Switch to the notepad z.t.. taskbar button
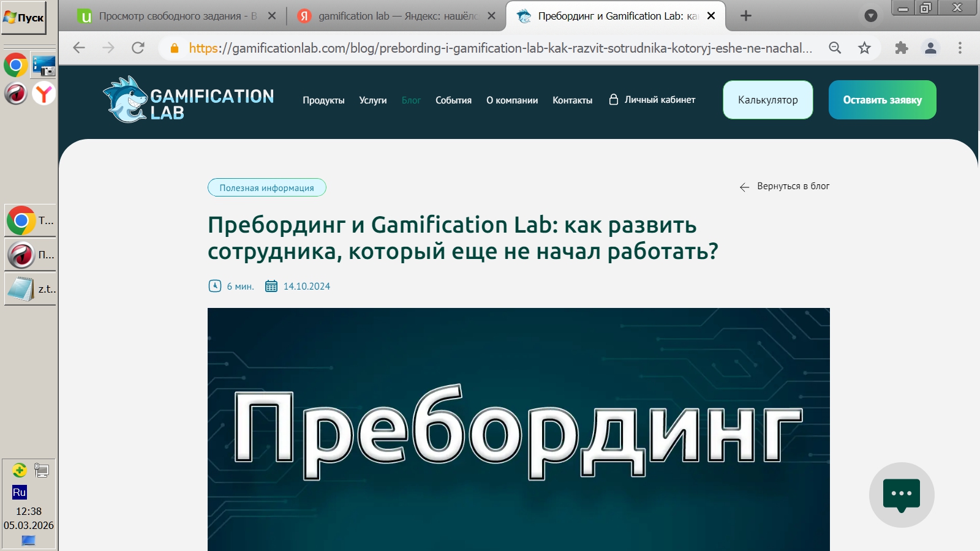Image resolution: width=980 pixels, height=551 pixels. pyautogui.click(x=30, y=288)
